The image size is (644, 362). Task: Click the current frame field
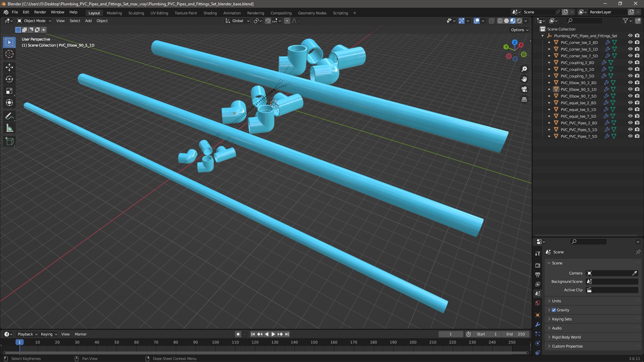coord(450,334)
